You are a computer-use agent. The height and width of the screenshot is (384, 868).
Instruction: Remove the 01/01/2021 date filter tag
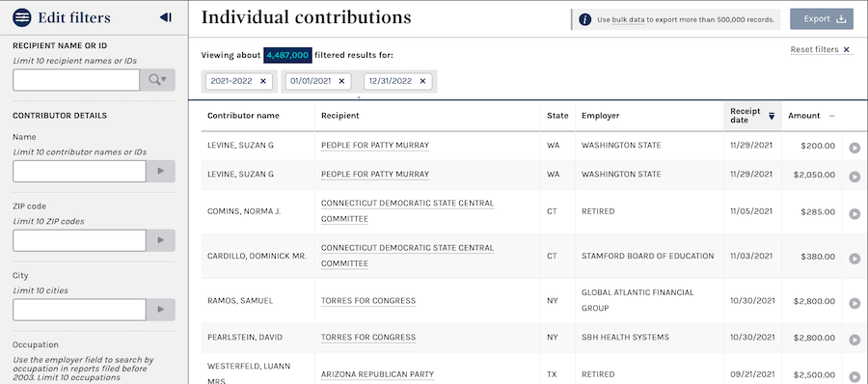[341, 81]
